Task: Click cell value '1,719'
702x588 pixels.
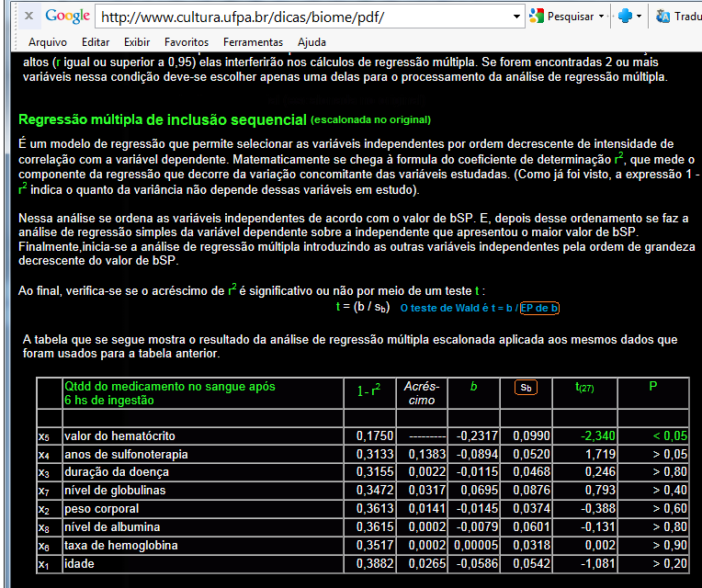Action: tap(601, 454)
